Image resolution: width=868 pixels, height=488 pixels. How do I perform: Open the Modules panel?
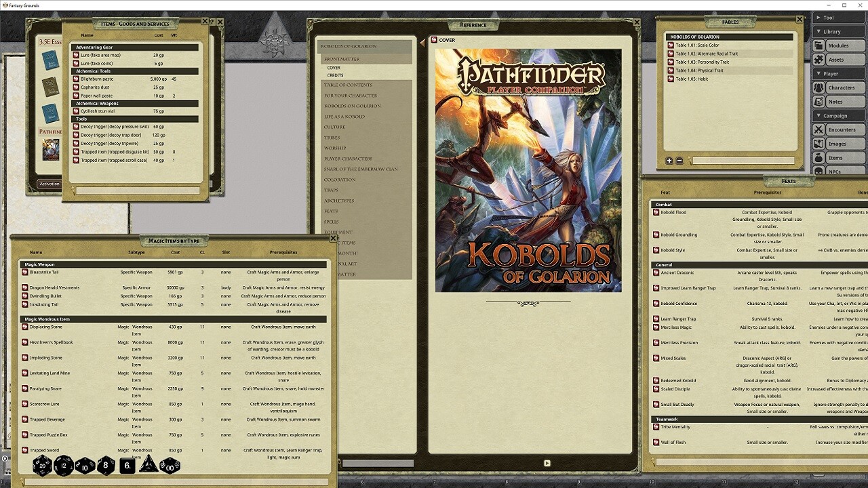[x=838, y=45]
